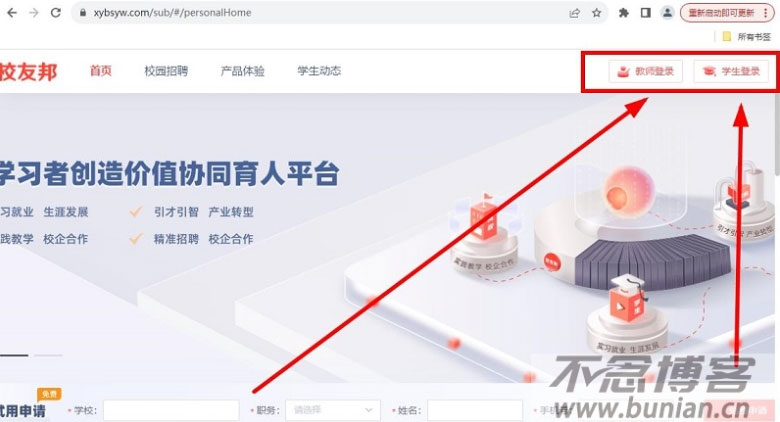Go to the 首页 menu item
This screenshot has width=780, height=422.
coord(100,71)
